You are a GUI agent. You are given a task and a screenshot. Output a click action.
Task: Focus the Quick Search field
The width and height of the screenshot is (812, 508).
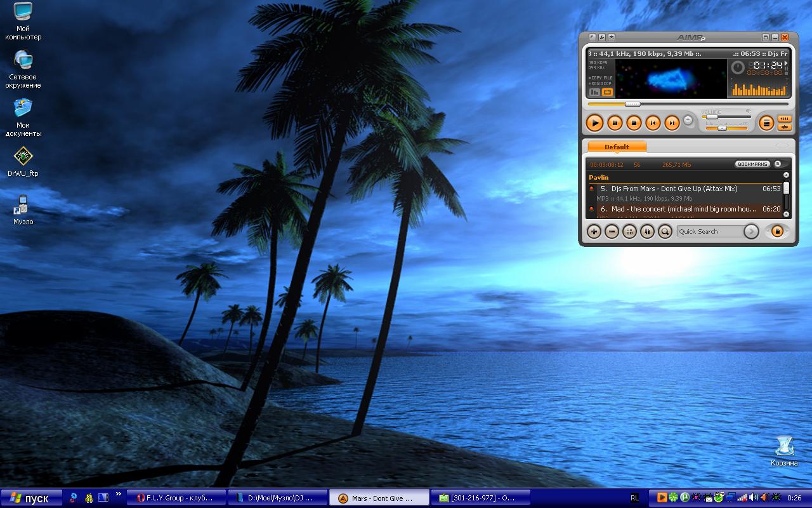pyautogui.click(x=709, y=232)
